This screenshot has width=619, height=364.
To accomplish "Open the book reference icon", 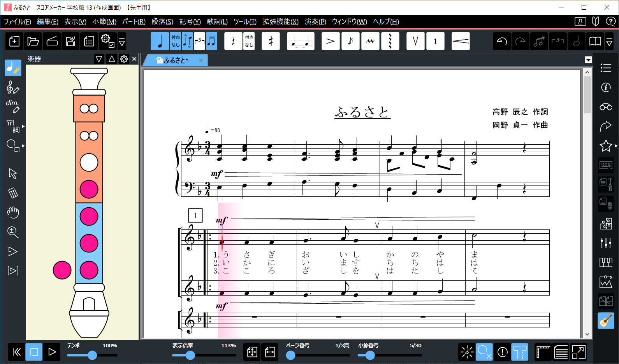I will (595, 41).
